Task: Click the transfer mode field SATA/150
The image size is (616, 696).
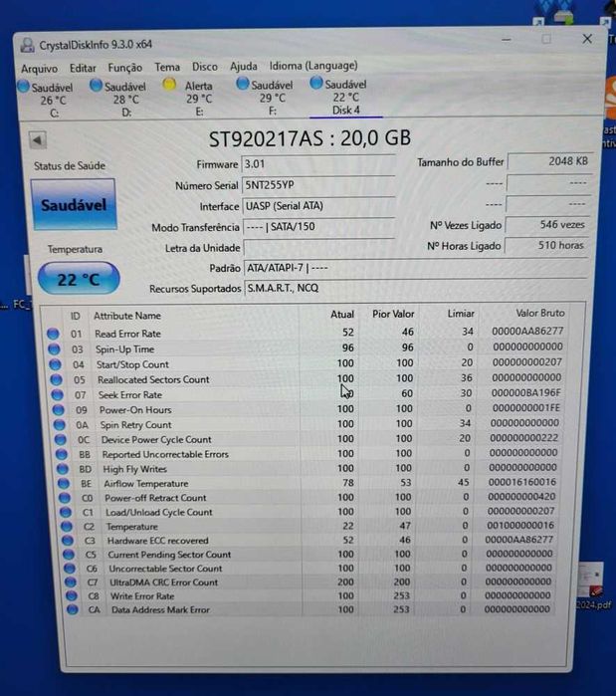Action: tap(318, 227)
